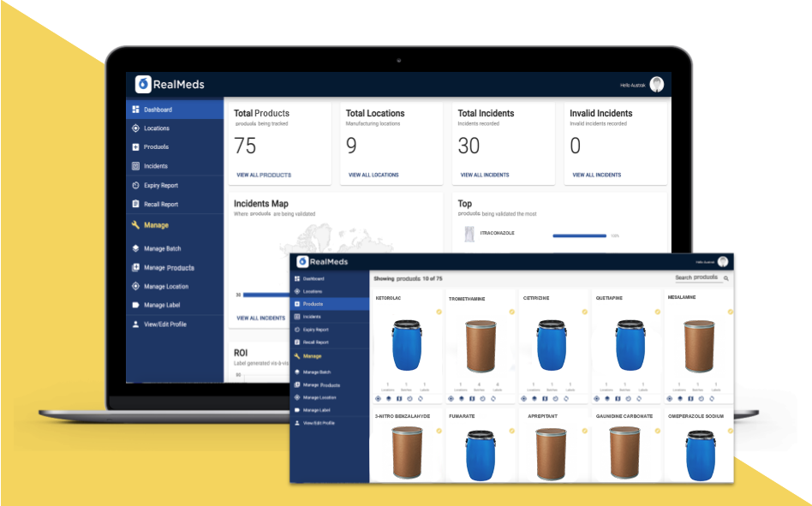
Task: Click the number 75 under Total Products
Action: tap(245, 146)
